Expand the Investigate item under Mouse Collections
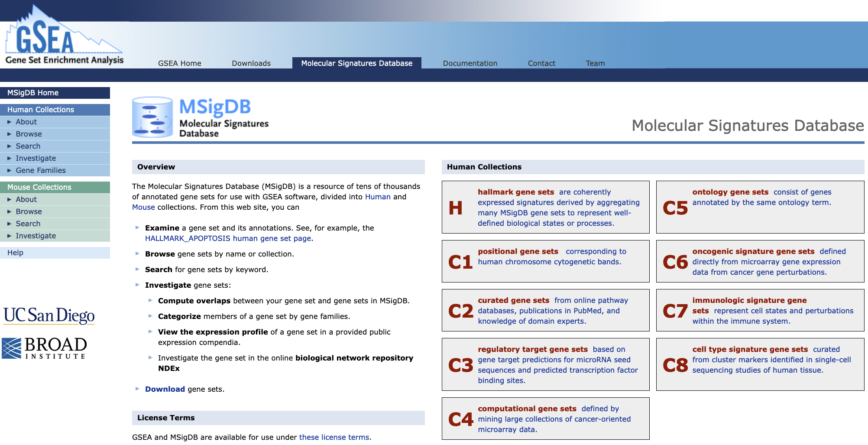Viewport: 868px width, 445px height. click(x=36, y=236)
